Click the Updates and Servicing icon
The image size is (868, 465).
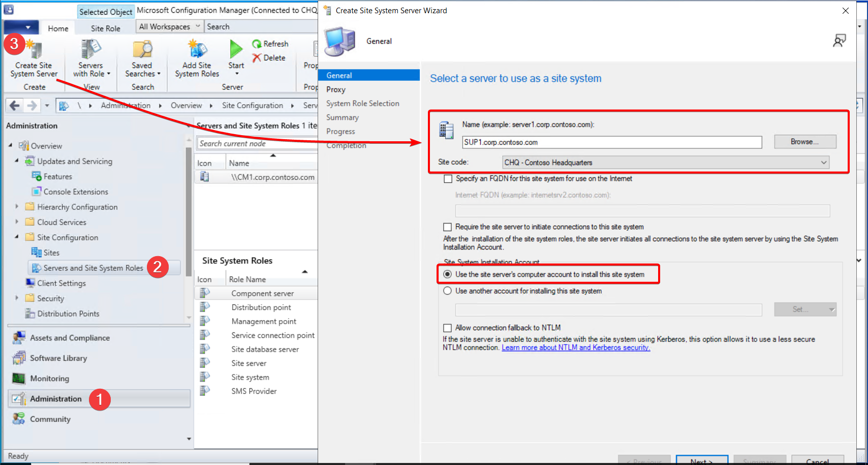click(x=30, y=161)
